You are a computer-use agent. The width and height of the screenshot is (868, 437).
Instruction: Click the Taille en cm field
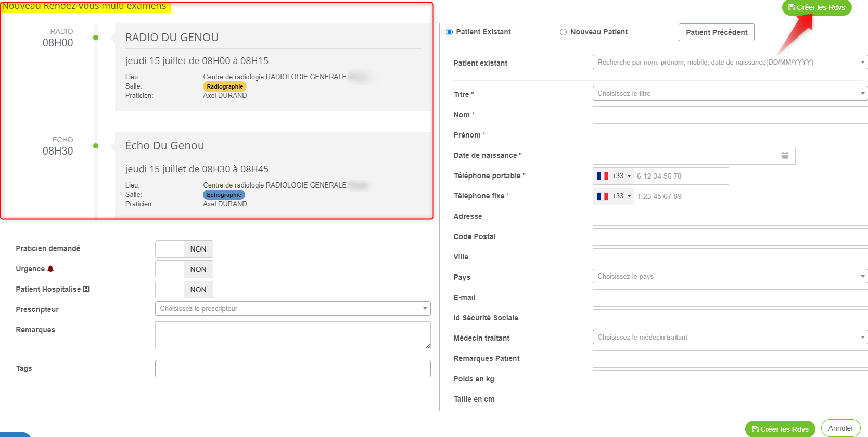click(730, 399)
